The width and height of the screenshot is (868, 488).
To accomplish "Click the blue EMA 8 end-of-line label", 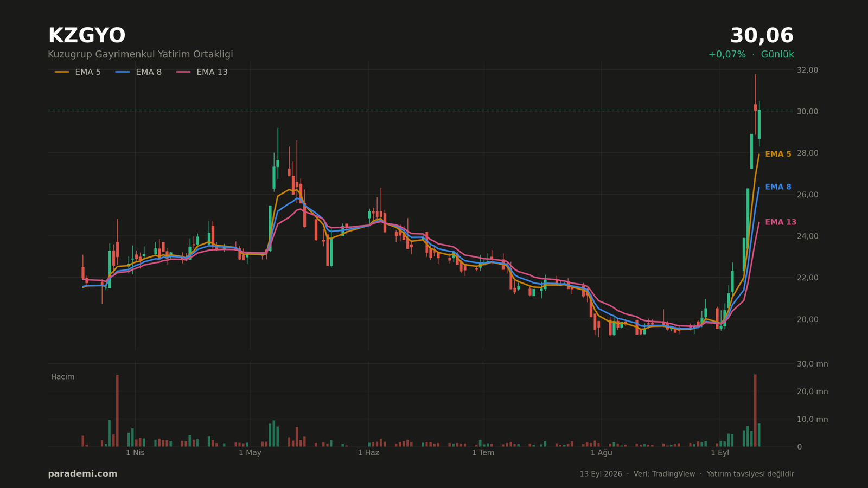I will (778, 187).
